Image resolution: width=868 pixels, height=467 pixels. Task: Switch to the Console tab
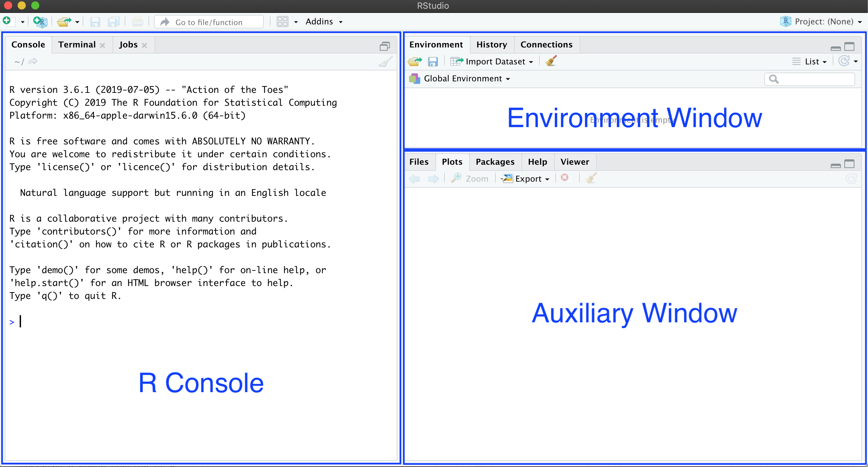click(28, 45)
